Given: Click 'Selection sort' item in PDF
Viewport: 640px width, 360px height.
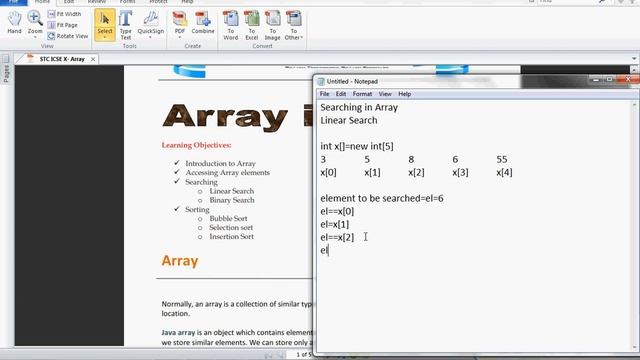Looking at the screenshot, I should coord(231,227).
